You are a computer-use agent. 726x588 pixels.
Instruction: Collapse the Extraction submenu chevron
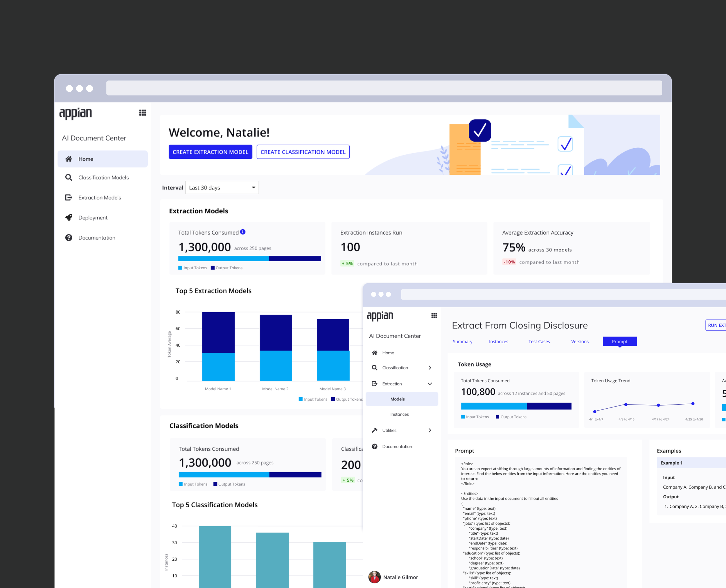coord(430,384)
